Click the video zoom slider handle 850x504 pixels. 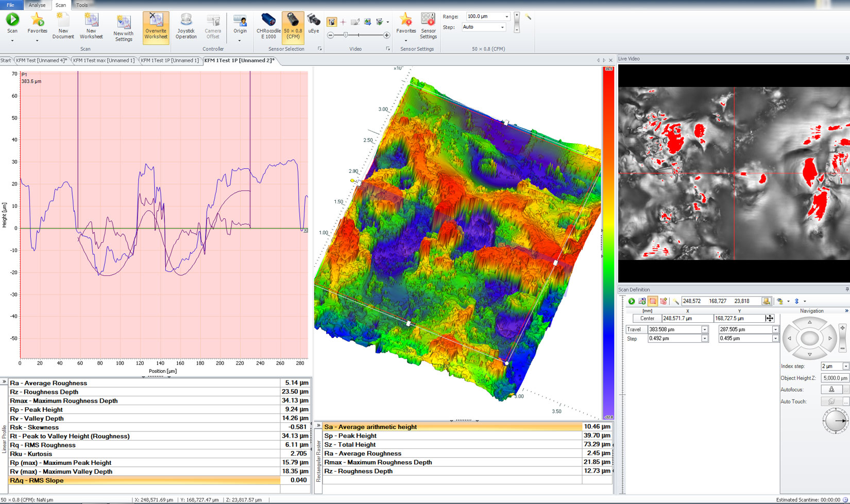point(346,35)
